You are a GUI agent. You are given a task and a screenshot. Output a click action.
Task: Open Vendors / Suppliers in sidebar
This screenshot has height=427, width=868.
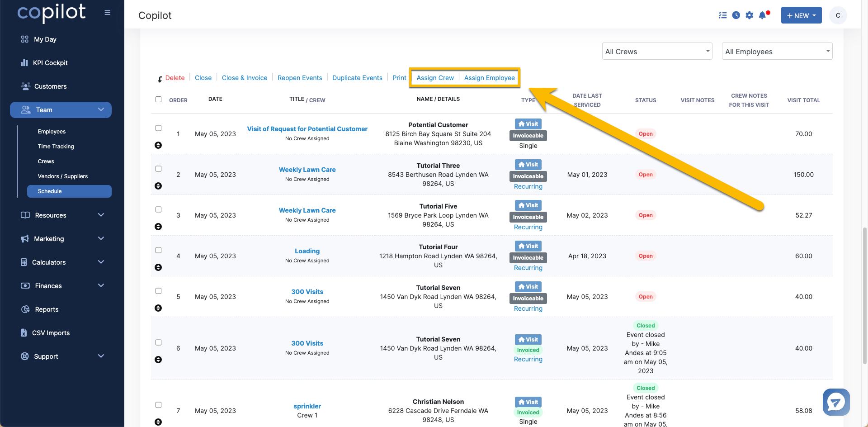(63, 176)
